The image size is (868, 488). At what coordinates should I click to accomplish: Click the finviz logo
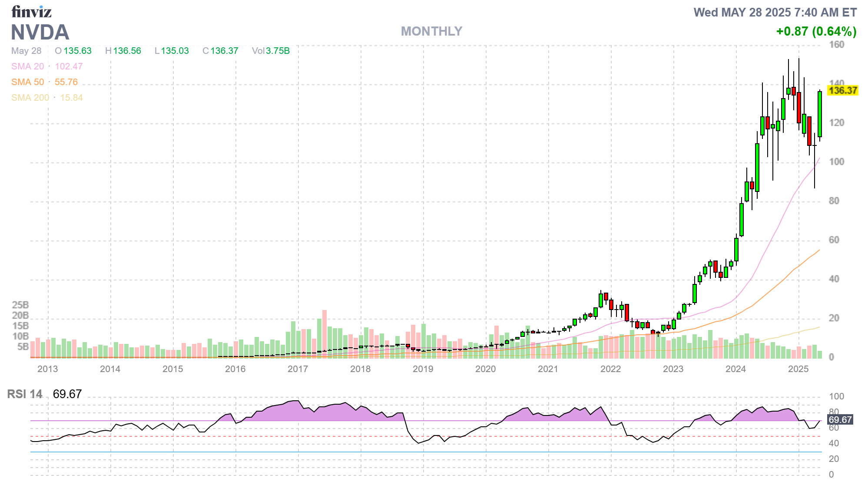(x=32, y=12)
